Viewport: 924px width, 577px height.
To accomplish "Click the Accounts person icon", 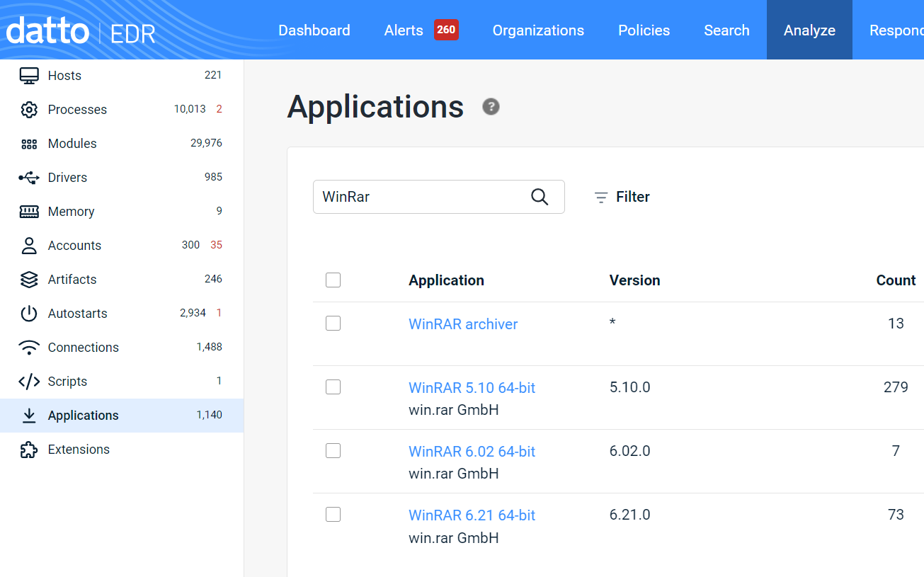I will click(29, 246).
